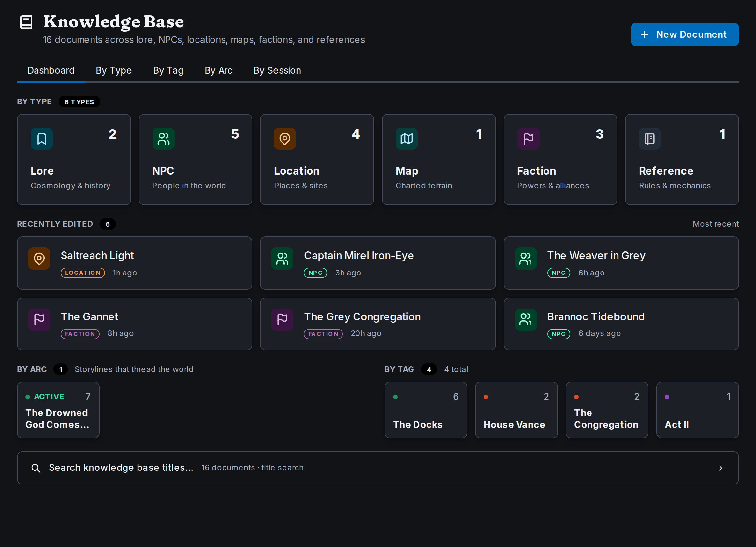Viewport: 756px width, 547px height.
Task: Click the Most recent sort label
Action: (715, 224)
